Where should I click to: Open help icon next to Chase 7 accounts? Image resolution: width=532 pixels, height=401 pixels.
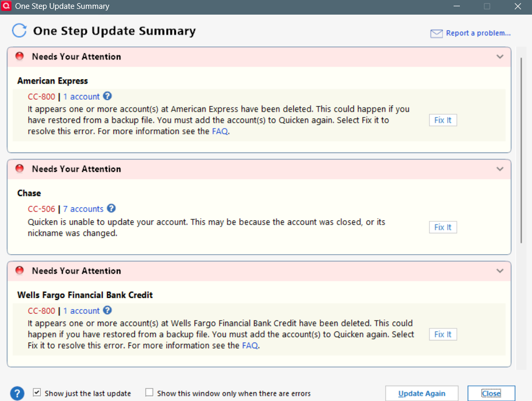tap(111, 208)
